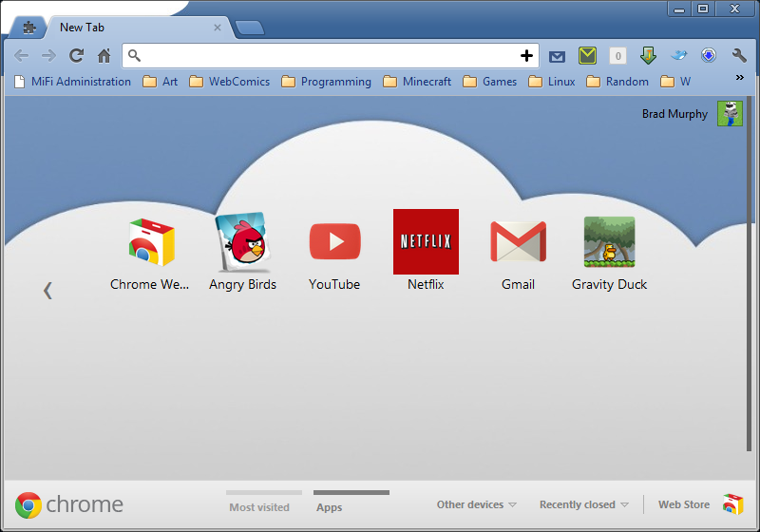Image resolution: width=760 pixels, height=532 pixels.
Task: Go to previous page with left chevron
Action: pos(47,291)
